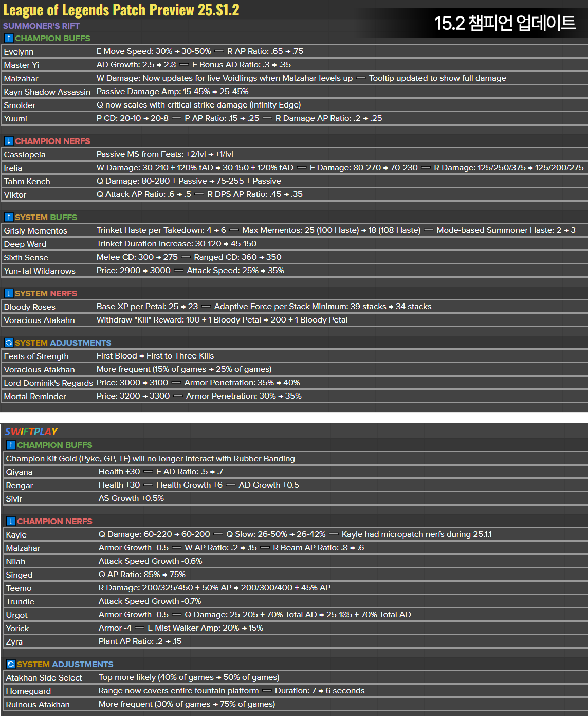Select the Teemo row name
588x716 pixels.
pos(19,588)
